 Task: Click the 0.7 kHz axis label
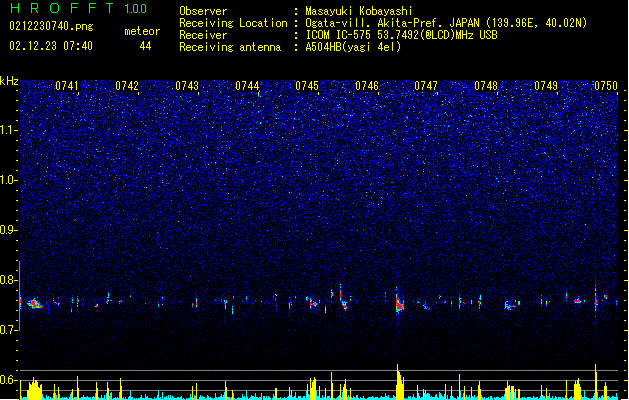coord(8,329)
